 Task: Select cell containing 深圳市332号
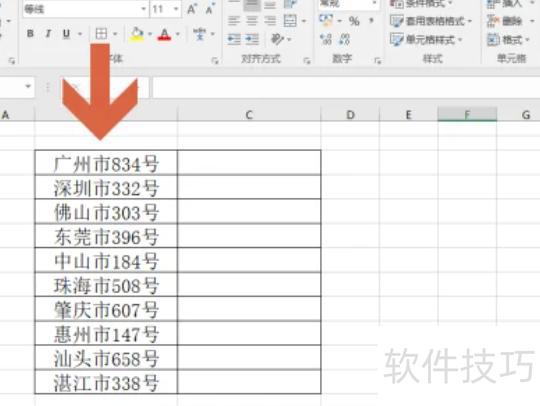point(106,187)
